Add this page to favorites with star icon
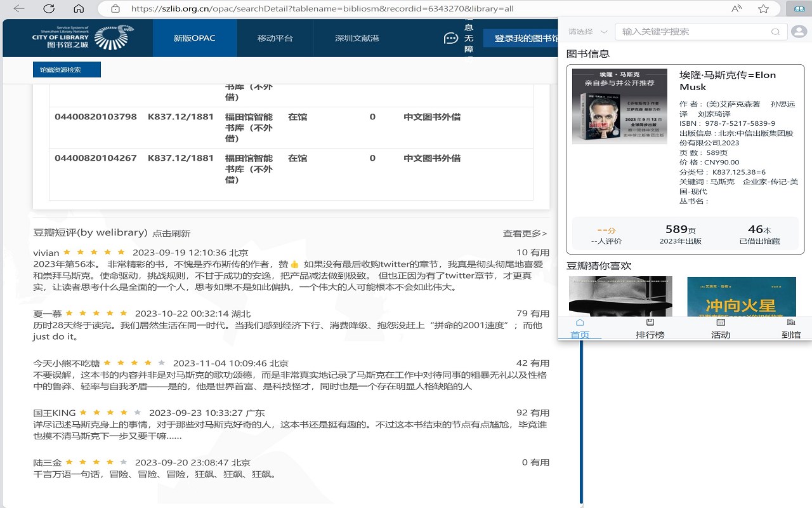 coord(764,9)
